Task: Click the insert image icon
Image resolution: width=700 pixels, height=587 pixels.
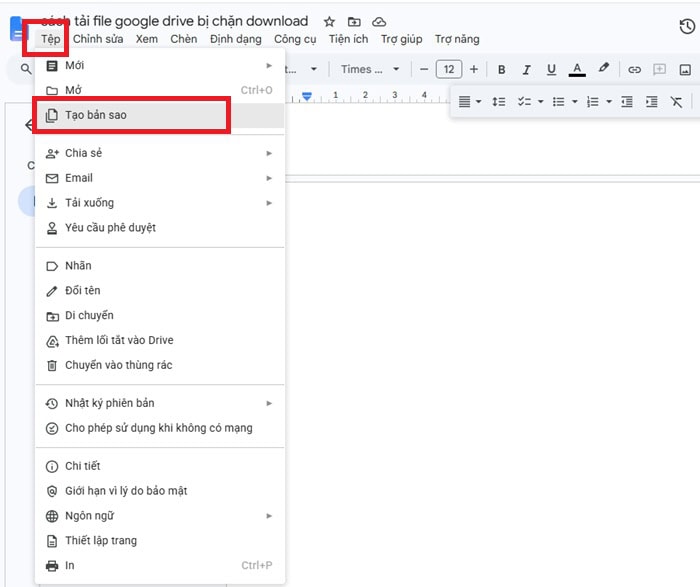Action: (x=685, y=69)
